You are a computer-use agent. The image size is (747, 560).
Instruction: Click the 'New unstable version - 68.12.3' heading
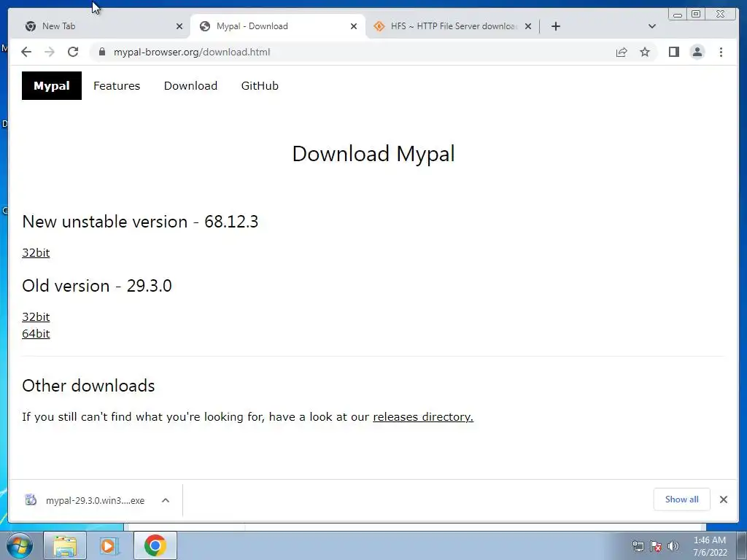pyautogui.click(x=140, y=222)
